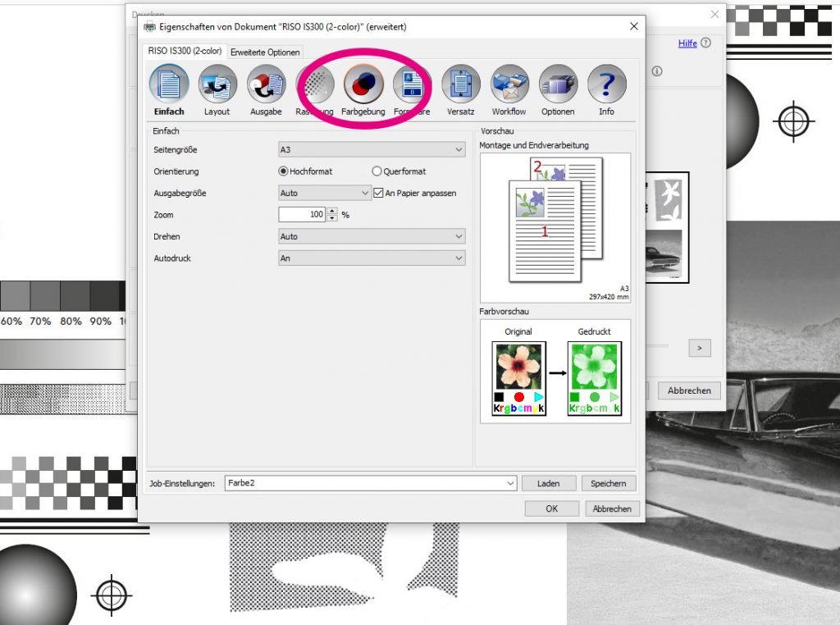
Task: Open the Drehen dropdown
Action: [x=372, y=236]
